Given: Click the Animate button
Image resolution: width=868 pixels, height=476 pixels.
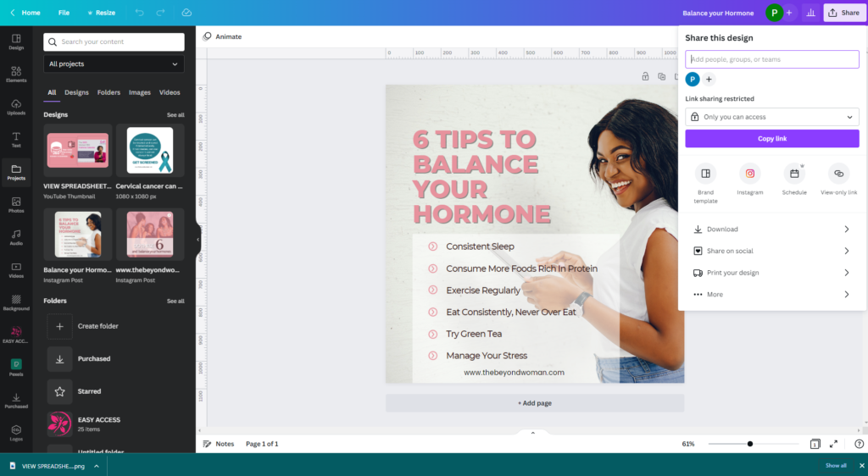Looking at the screenshot, I should pyautogui.click(x=223, y=36).
